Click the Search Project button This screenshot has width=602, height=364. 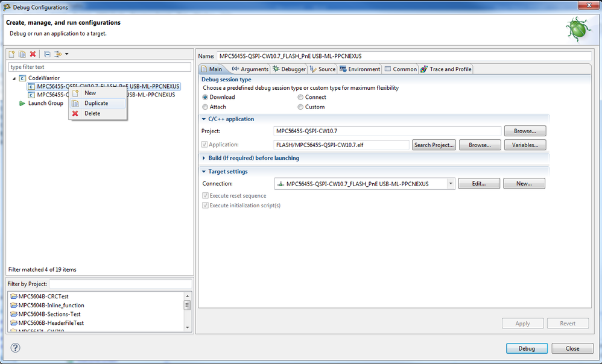coord(434,145)
